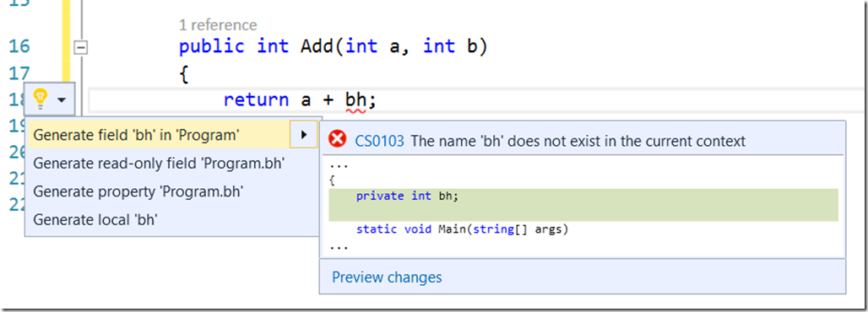
Task: Click the red error icon in preview
Action: pyautogui.click(x=337, y=140)
